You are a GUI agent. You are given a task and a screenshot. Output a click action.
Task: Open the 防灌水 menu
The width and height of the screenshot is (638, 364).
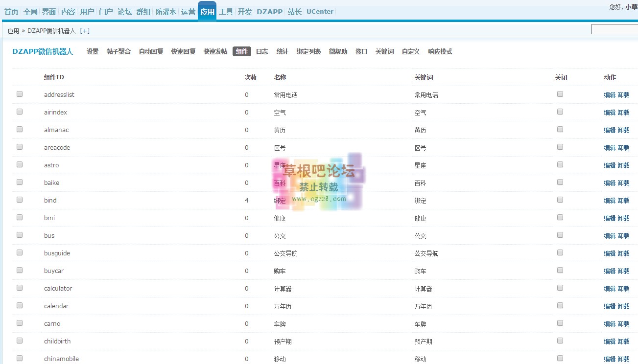pos(165,11)
